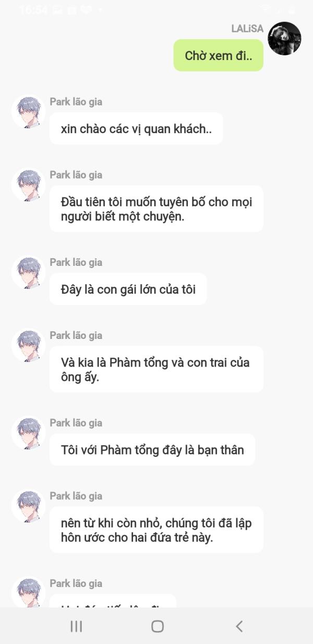The image size is (313, 644).
Task: Tap the LALiSA sender name label
Action: (247, 29)
